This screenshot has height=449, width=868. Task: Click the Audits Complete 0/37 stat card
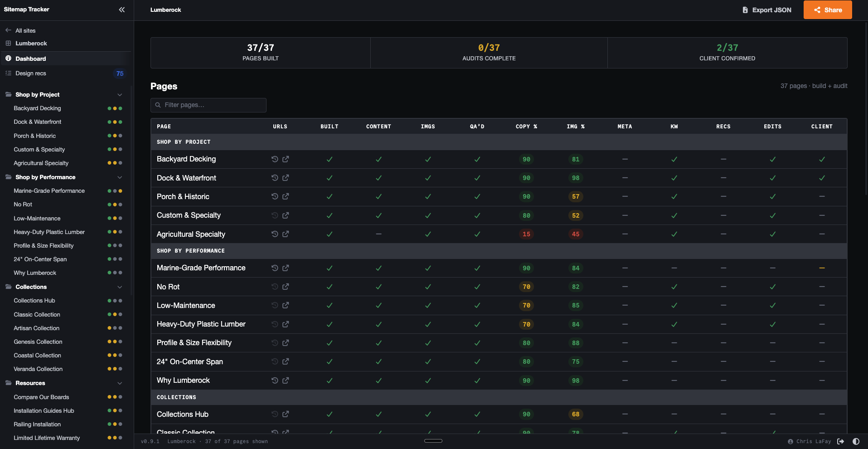click(489, 53)
